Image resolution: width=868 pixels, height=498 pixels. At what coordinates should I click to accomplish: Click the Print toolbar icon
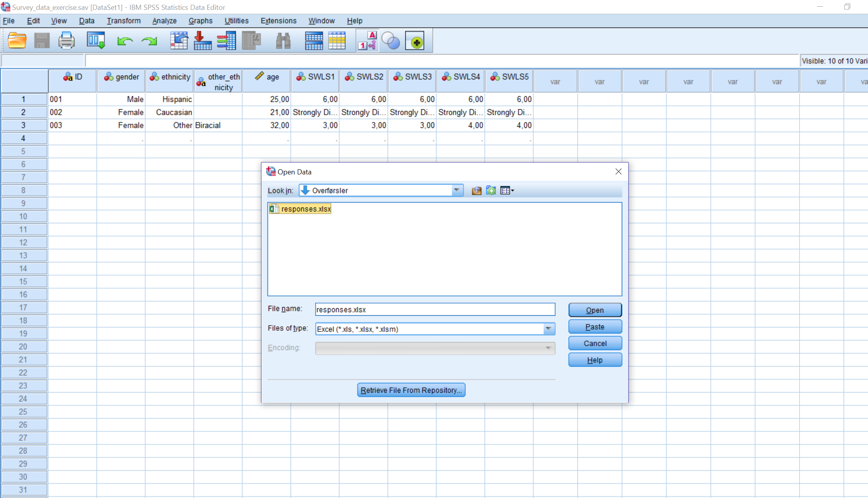pos(66,41)
